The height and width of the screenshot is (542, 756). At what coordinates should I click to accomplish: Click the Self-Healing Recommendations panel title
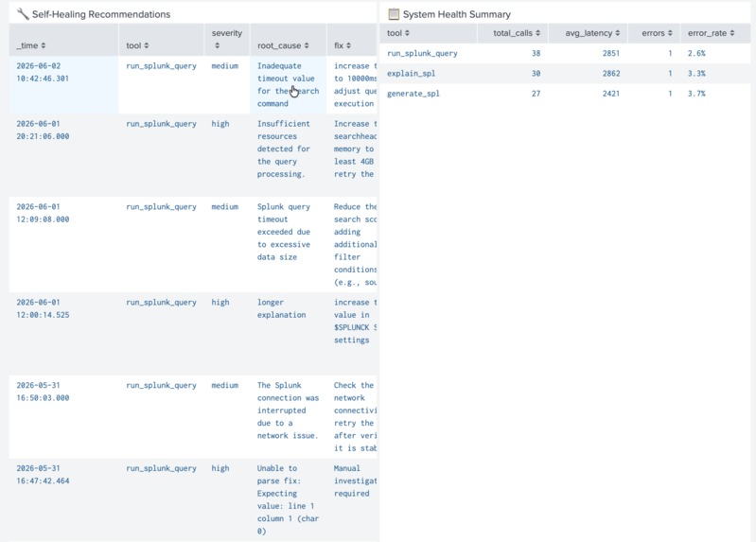pyautogui.click(x=101, y=14)
